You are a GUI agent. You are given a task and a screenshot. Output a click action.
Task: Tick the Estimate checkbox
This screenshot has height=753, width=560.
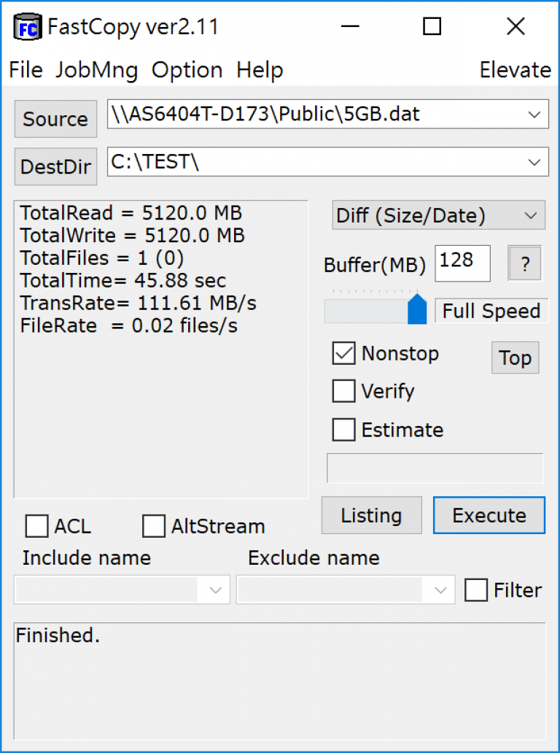point(343,429)
